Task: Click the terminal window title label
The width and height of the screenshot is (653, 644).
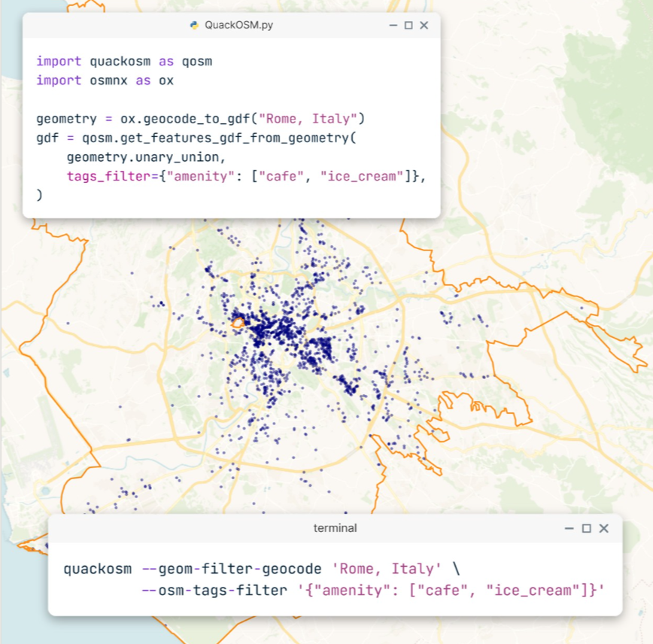Action: click(x=335, y=528)
